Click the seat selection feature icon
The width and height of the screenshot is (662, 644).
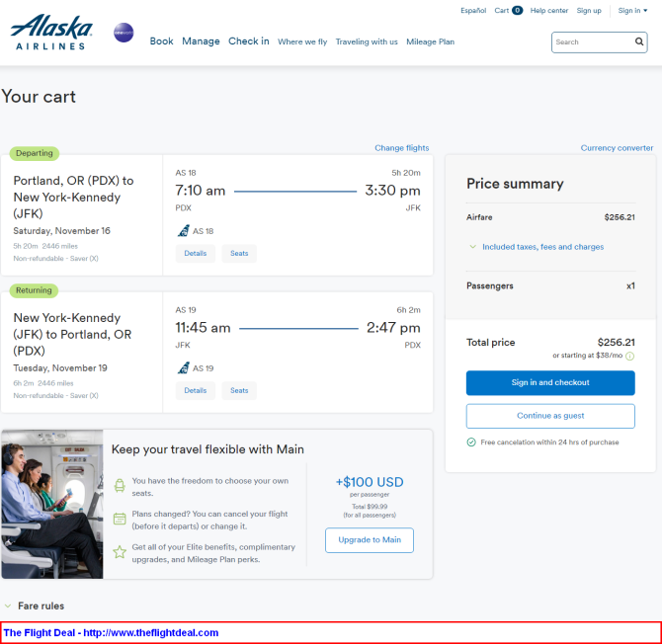pyautogui.click(x=120, y=486)
